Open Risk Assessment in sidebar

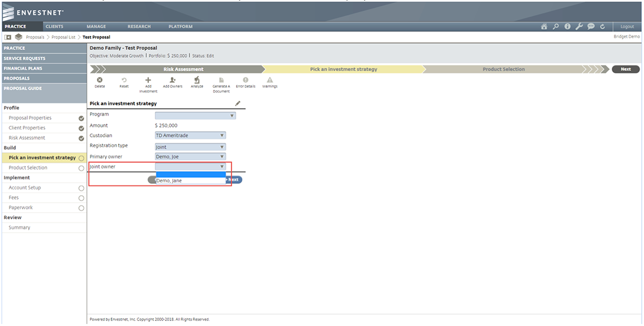[x=27, y=138]
